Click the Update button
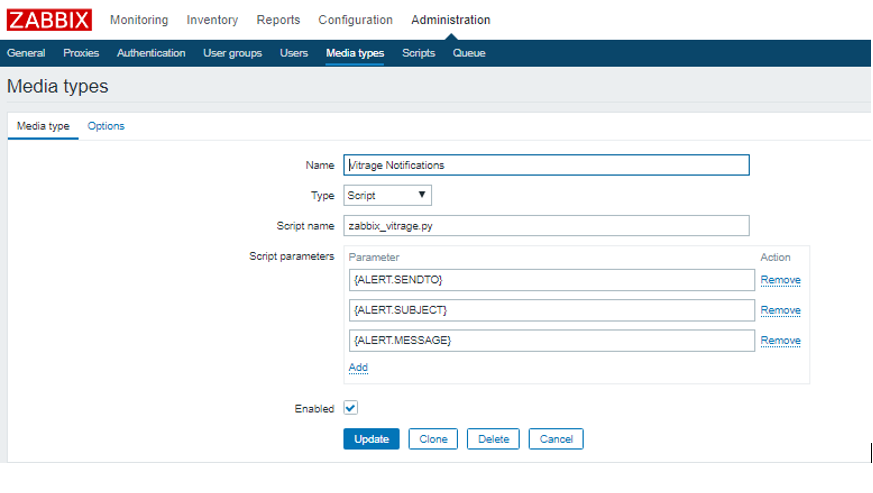This screenshot has width=873, height=493. (x=371, y=439)
